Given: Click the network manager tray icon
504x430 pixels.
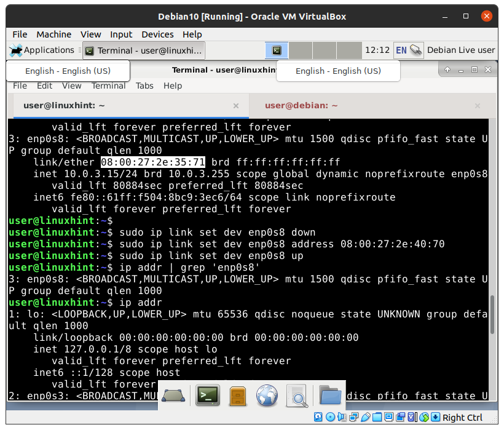Looking at the screenshot, I should (416, 50).
